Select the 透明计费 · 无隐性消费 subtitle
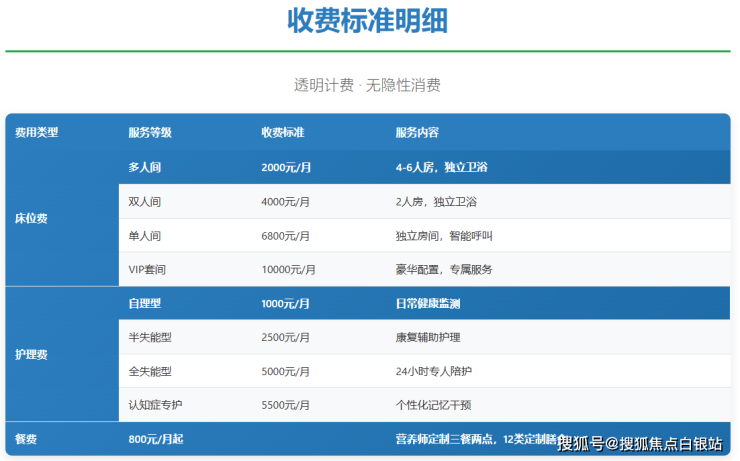 point(367,85)
